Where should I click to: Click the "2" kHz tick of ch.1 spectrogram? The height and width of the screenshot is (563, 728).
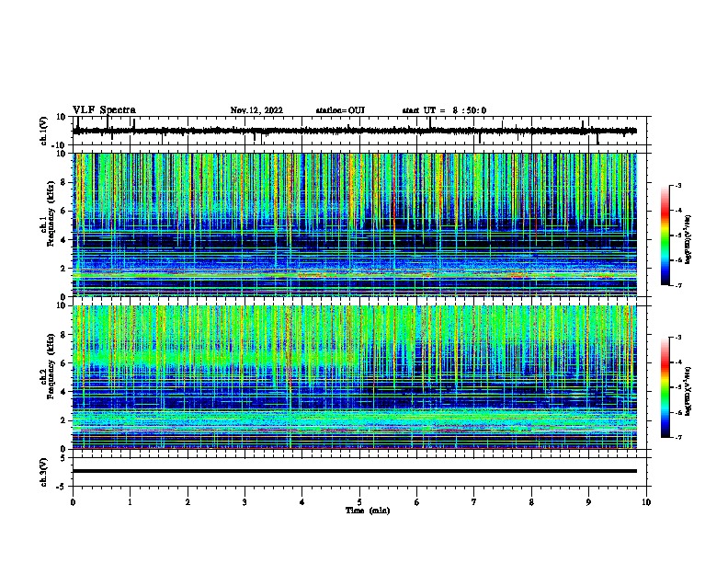click(64, 268)
